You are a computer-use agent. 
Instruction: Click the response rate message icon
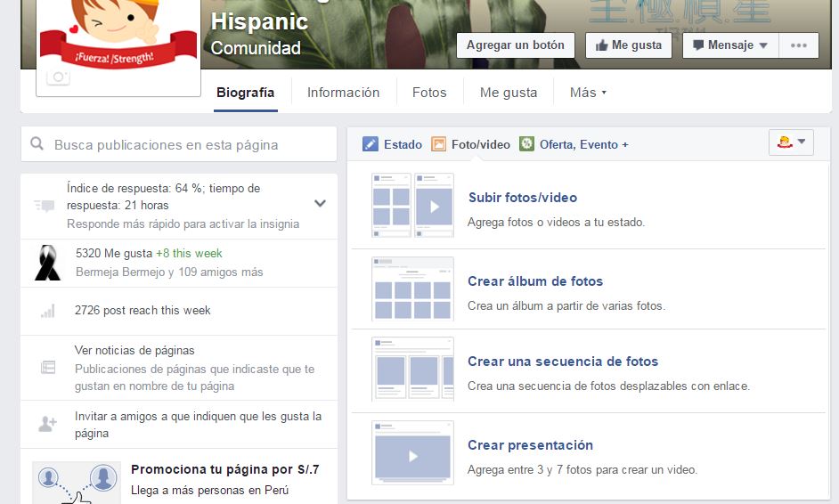[45, 206]
